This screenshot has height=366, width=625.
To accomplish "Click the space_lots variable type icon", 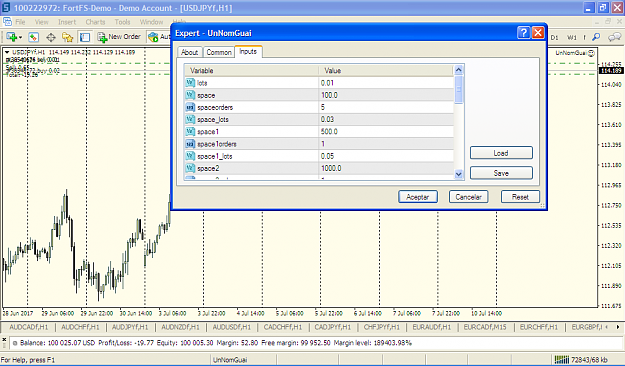I will 190,120.
